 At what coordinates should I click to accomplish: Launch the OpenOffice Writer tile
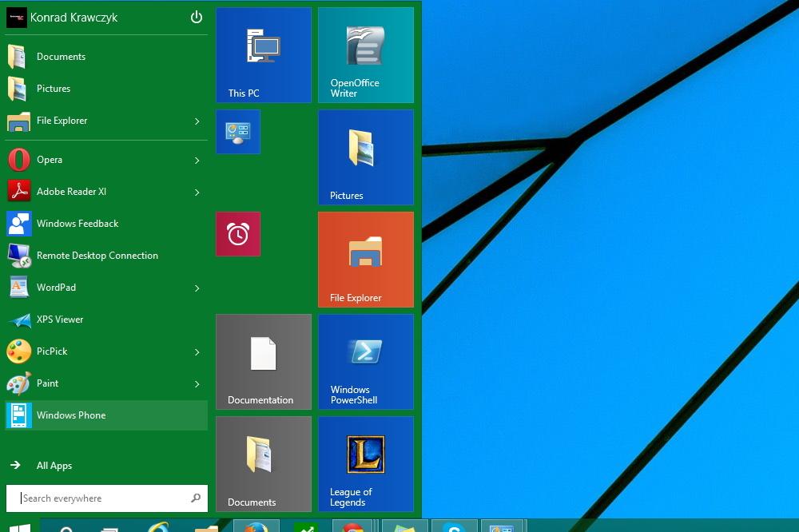pyautogui.click(x=366, y=55)
